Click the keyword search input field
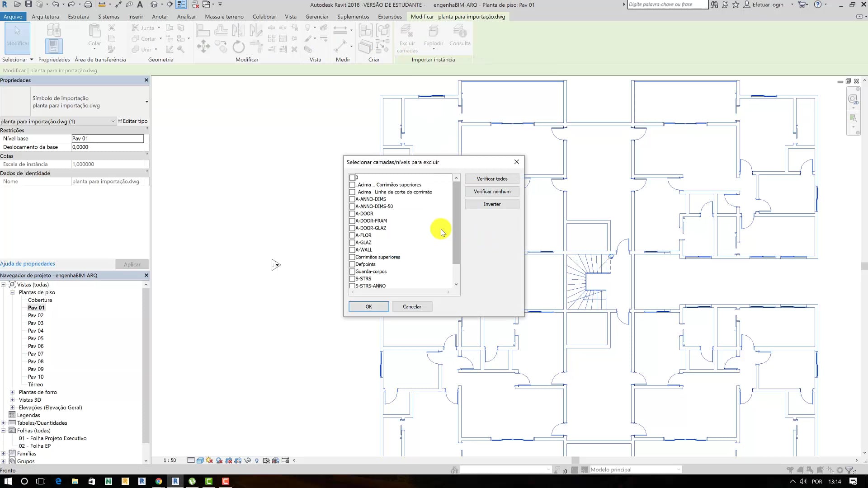Screen dimensions: 868x488 click(x=668, y=5)
